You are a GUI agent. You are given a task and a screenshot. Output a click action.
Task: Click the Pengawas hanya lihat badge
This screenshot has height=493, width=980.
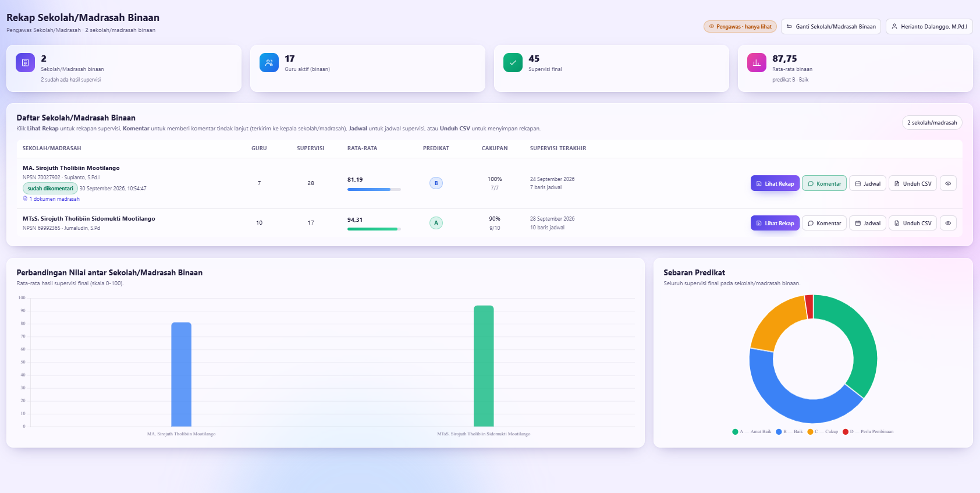[x=740, y=26]
